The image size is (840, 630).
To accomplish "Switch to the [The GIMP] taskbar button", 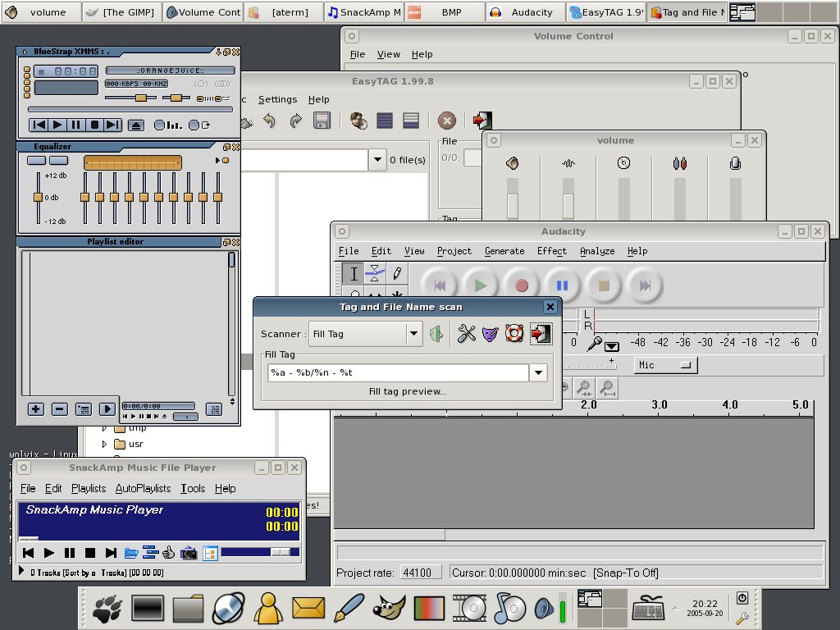I will 122,11.
